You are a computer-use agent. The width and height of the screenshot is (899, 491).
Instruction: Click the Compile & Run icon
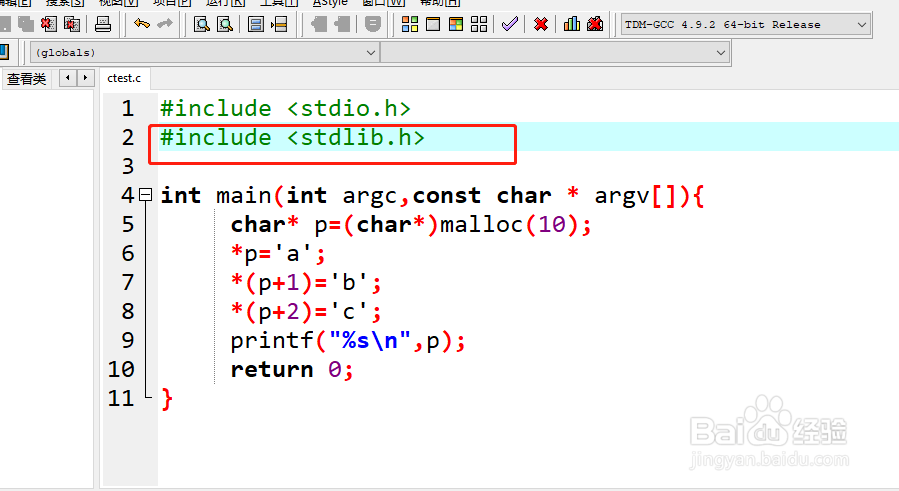pyautogui.click(x=456, y=24)
